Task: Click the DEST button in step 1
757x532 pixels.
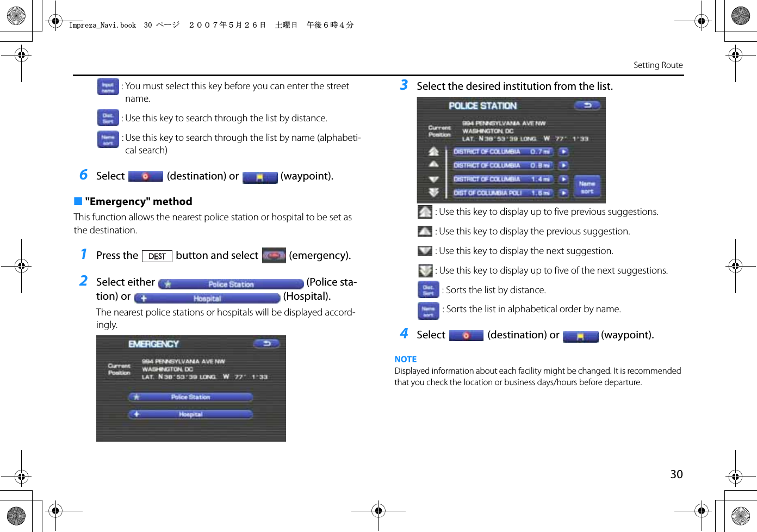Action: [x=157, y=256]
